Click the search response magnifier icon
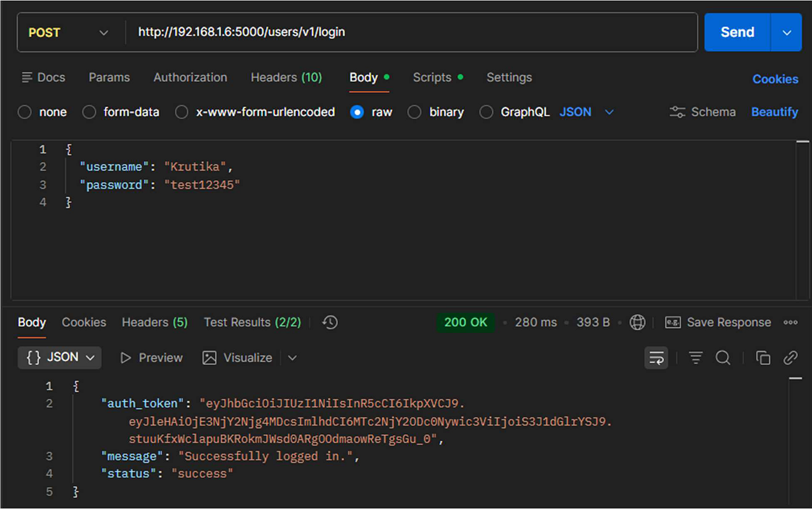Screen dimensions: 812x509 click(723, 358)
